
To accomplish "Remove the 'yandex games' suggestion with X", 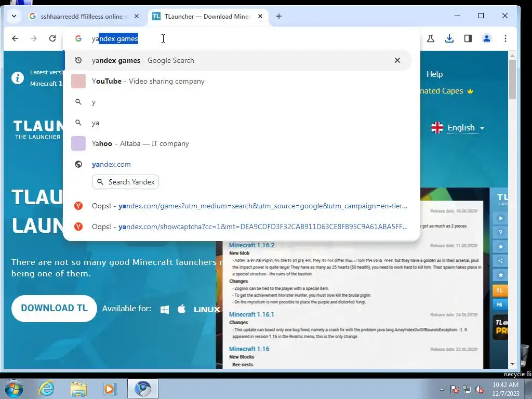I will point(397,60).
